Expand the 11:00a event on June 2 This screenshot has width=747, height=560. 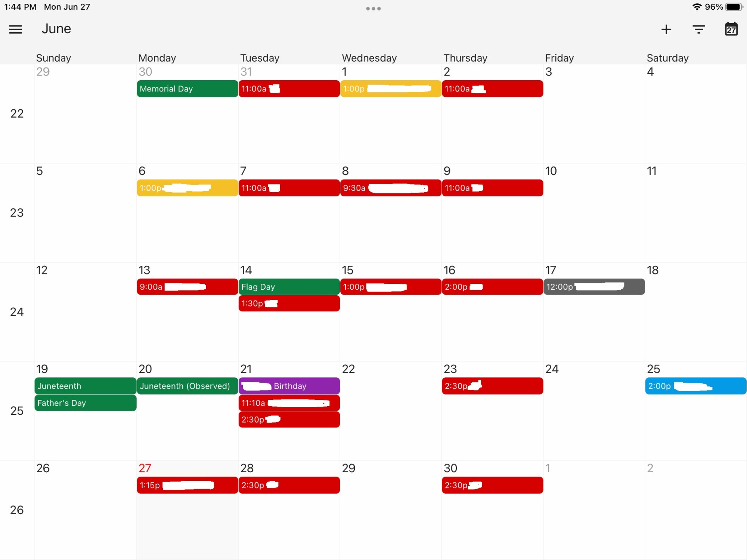tap(493, 88)
